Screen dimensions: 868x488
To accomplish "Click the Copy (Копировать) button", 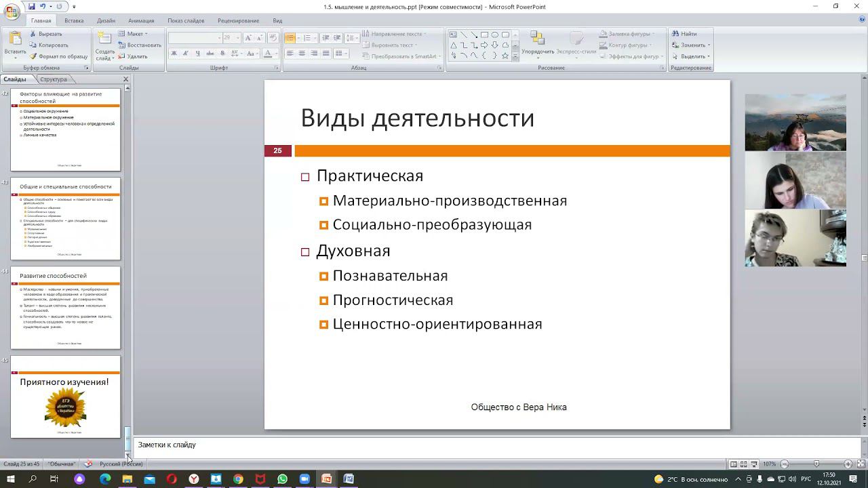I will [x=48, y=45].
